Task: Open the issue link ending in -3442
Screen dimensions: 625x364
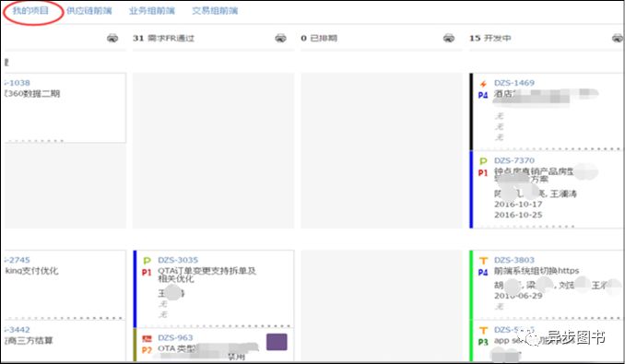Action: click(x=18, y=330)
